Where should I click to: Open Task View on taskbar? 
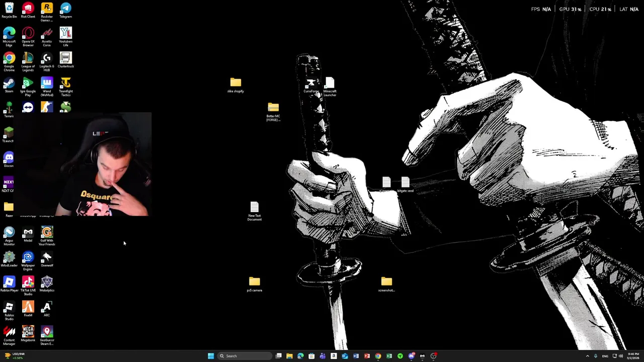[x=278, y=356]
